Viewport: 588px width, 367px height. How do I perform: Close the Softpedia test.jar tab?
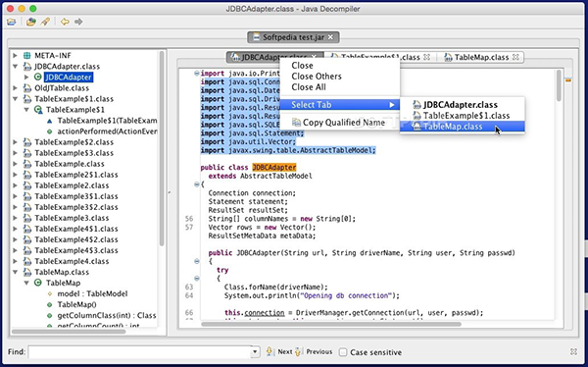pyautogui.click(x=330, y=37)
